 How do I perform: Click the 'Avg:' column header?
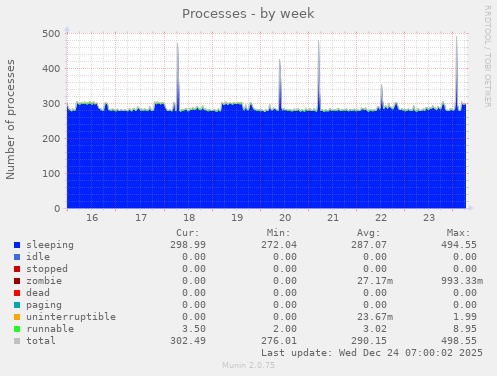[x=369, y=233]
